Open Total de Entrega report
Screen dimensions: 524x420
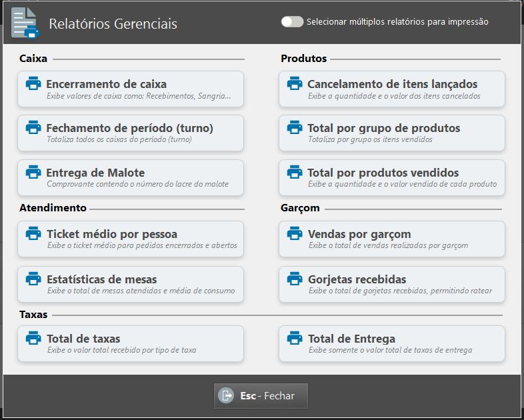click(x=392, y=343)
